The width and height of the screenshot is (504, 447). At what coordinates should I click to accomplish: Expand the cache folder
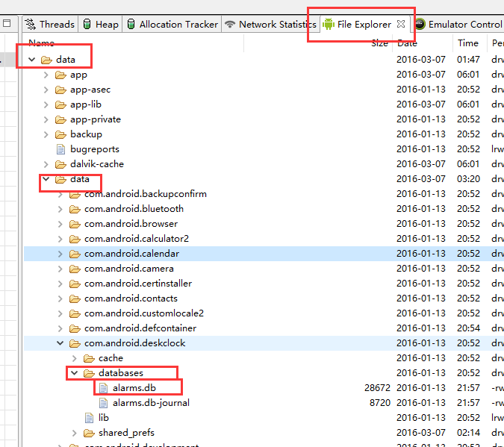(x=74, y=358)
